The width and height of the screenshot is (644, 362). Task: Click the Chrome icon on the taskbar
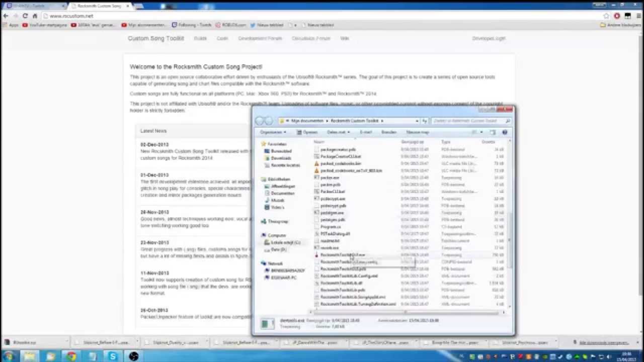pyautogui.click(x=71, y=356)
